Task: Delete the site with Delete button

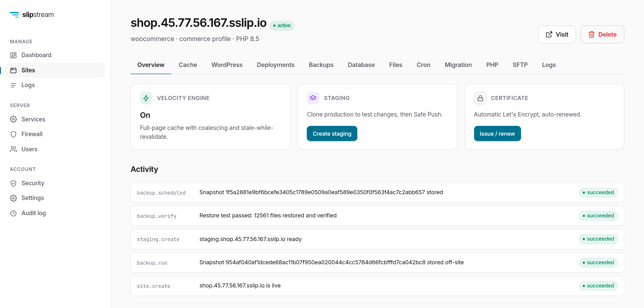Action: [602, 34]
